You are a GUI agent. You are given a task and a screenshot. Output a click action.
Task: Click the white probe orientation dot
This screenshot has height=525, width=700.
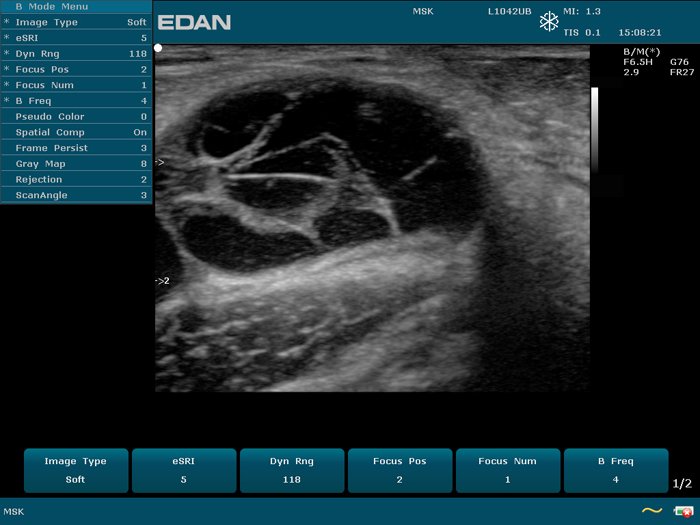coord(158,48)
